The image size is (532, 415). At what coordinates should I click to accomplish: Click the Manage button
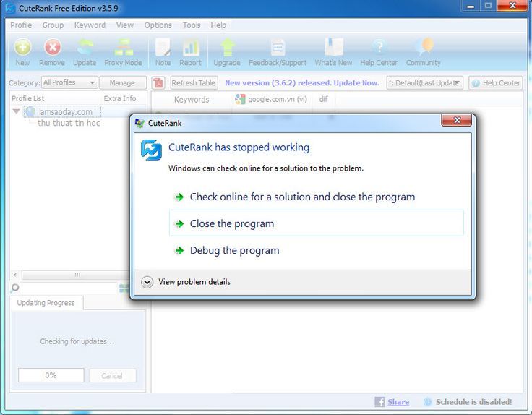click(122, 83)
